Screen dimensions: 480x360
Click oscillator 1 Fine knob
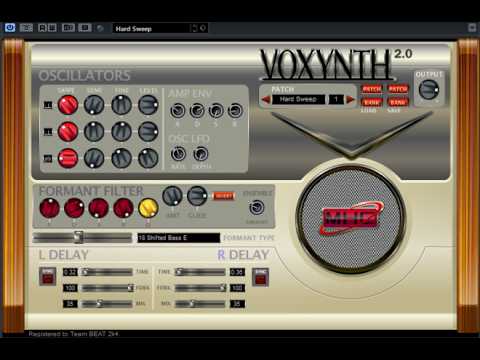[x=121, y=105]
